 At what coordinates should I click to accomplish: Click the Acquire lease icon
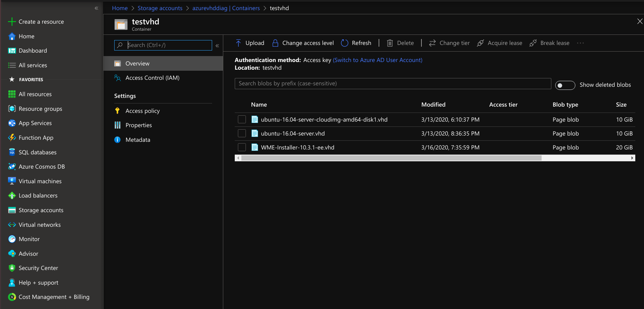tap(480, 43)
